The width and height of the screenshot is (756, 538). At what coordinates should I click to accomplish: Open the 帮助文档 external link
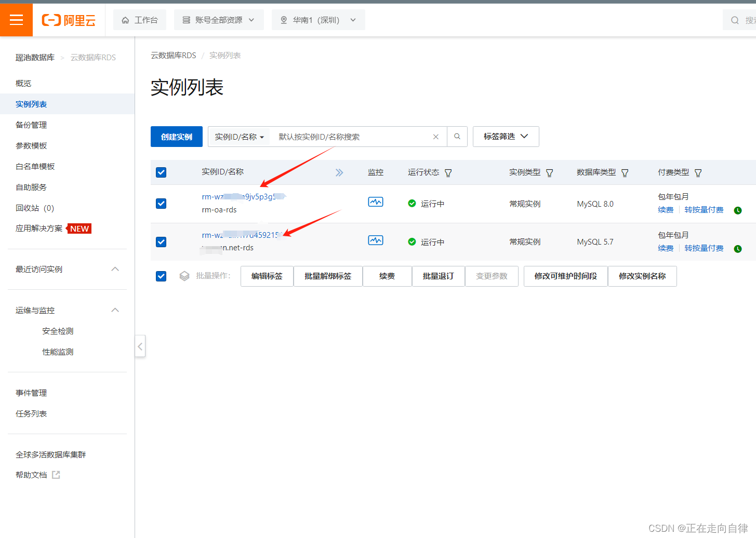[38, 475]
